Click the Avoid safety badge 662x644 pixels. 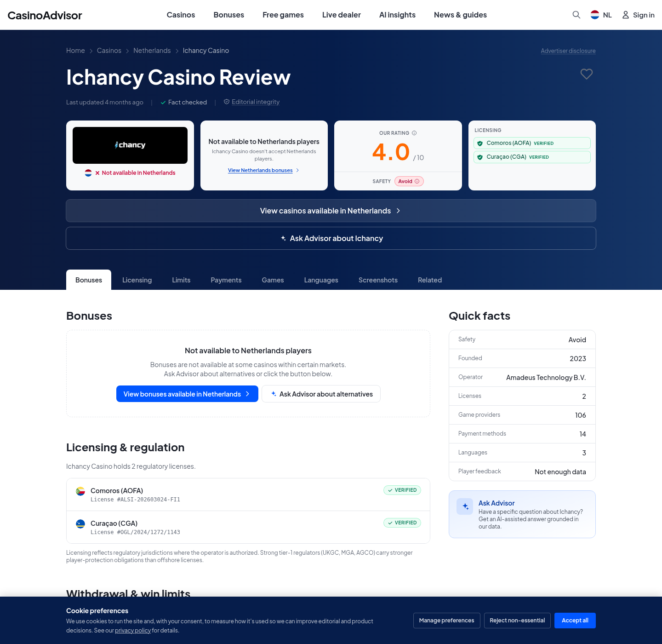(409, 181)
